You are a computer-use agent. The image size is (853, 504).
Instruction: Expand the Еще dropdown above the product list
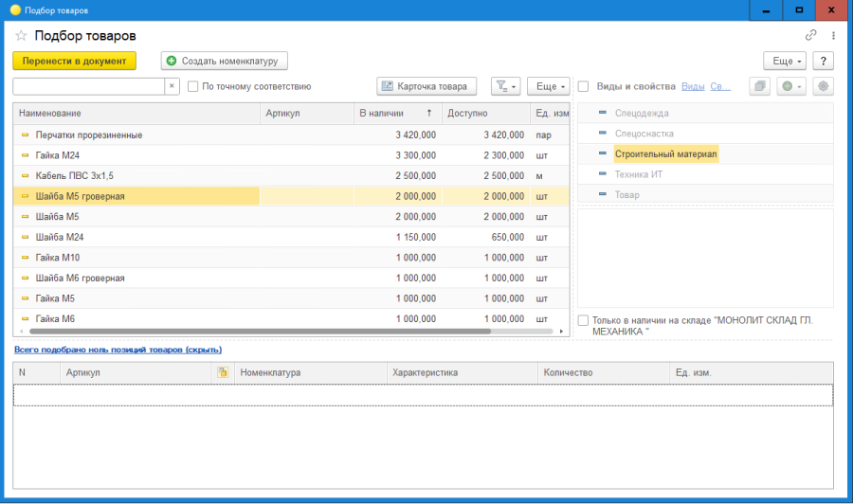click(x=548, y=86)
